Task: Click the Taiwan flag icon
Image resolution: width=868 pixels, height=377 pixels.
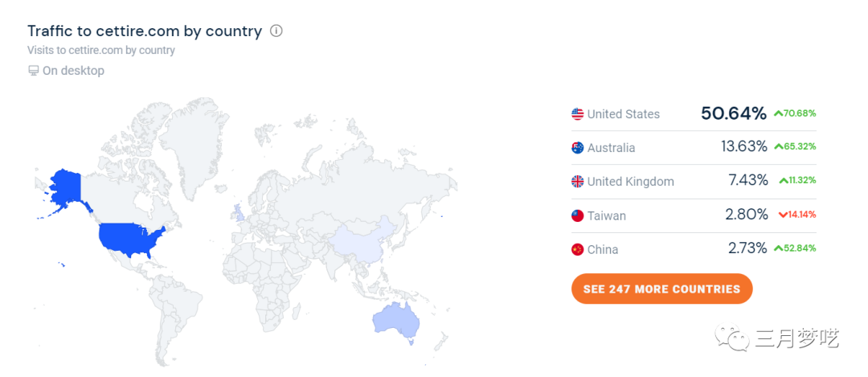Action: 578,215
